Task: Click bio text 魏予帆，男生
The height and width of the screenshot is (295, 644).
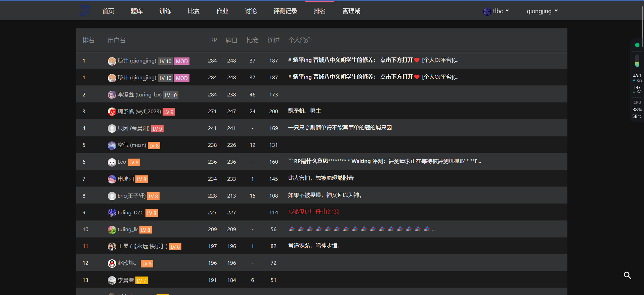Action: tap(304, 111)
